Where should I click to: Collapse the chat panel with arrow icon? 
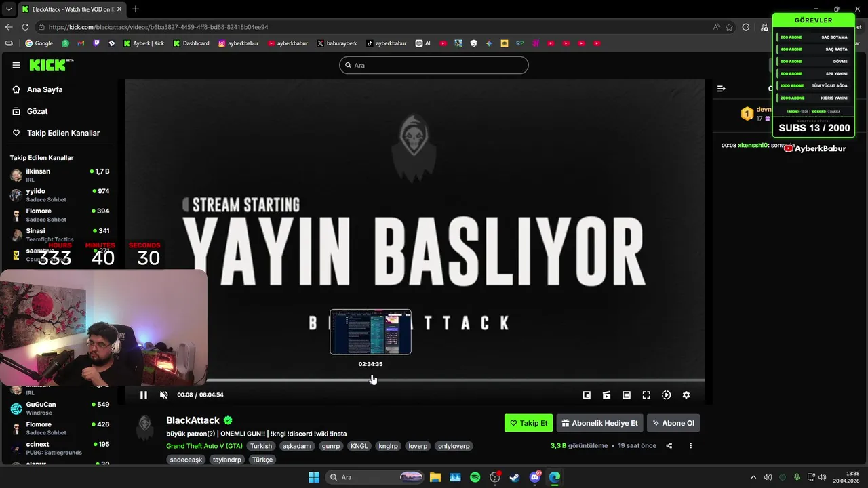(722, 89)
